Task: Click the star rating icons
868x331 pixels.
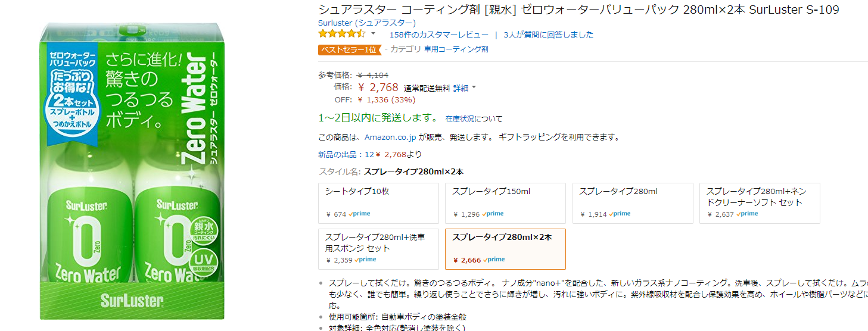Action: pyautogui.click(x=341, y=34)
